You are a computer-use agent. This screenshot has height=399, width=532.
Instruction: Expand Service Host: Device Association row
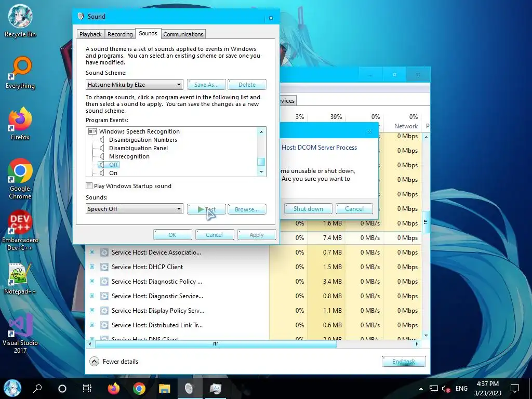[x=92, y=252]
